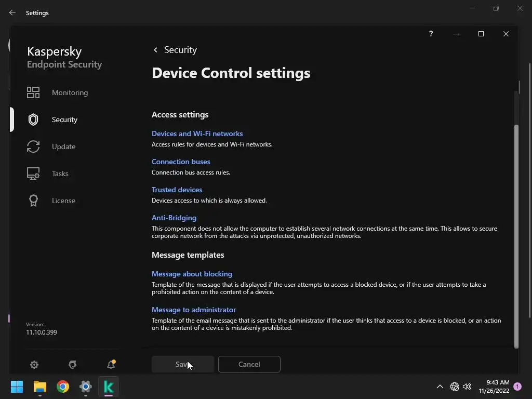532x399 pixels.
Task: Open the Update refresh icon
Action: 33,147
